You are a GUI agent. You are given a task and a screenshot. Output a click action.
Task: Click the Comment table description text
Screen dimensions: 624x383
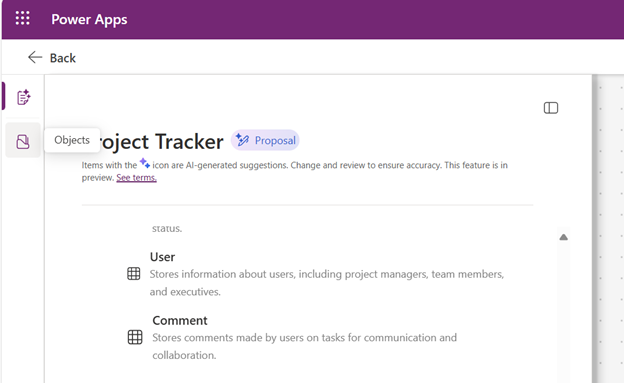[304, 346]
